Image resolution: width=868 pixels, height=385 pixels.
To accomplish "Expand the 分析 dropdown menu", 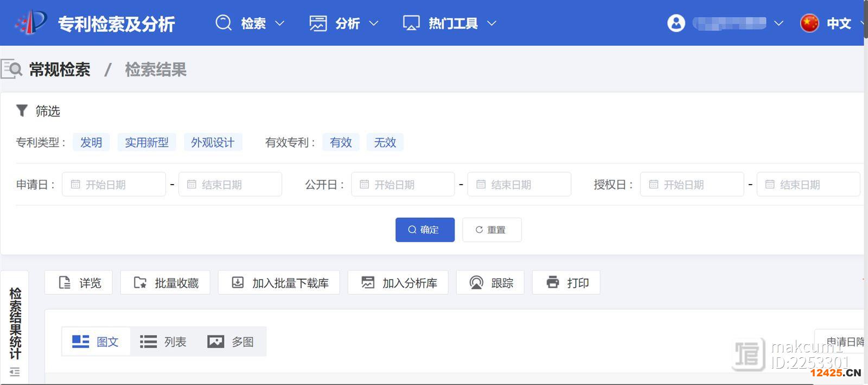I will [x=344, y=23].
